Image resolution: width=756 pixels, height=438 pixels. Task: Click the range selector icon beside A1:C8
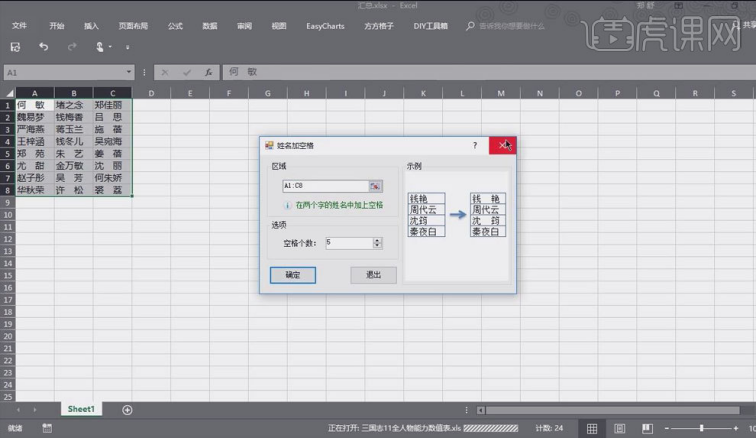click(x=375, y=186)
